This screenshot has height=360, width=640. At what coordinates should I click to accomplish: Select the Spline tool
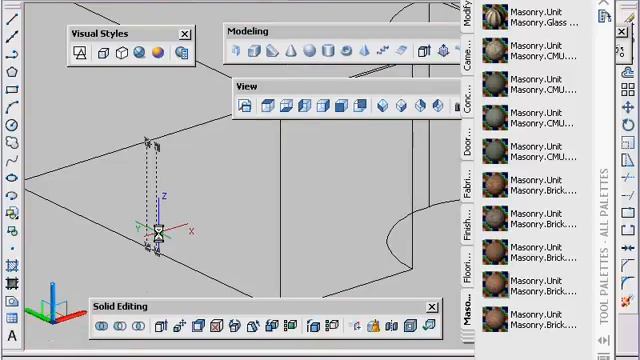click(12, 160)
